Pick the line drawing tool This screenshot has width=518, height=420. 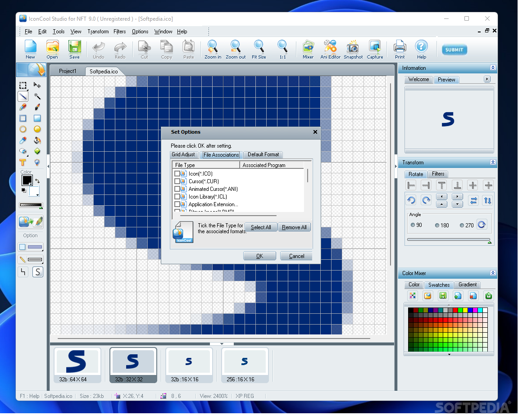tap(23, 96)
